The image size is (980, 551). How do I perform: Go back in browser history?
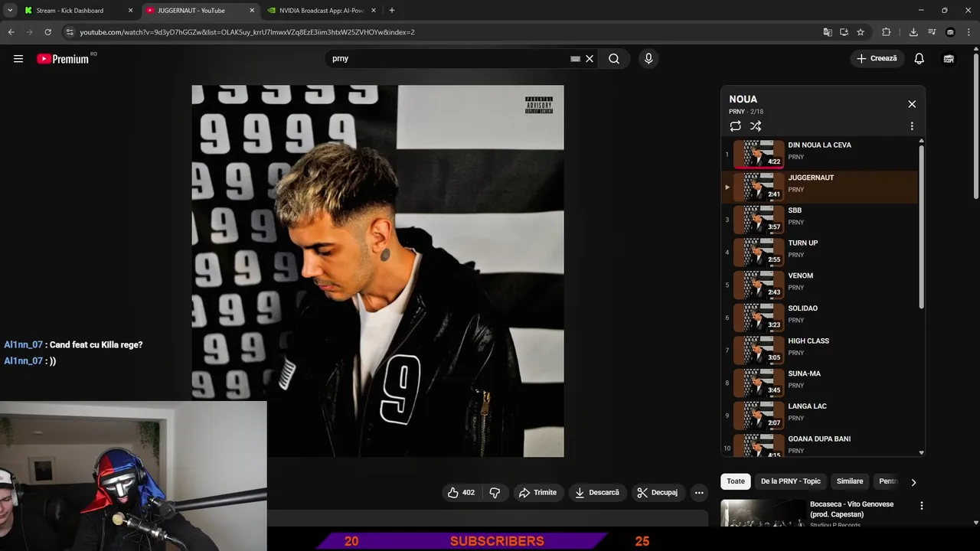11,32
